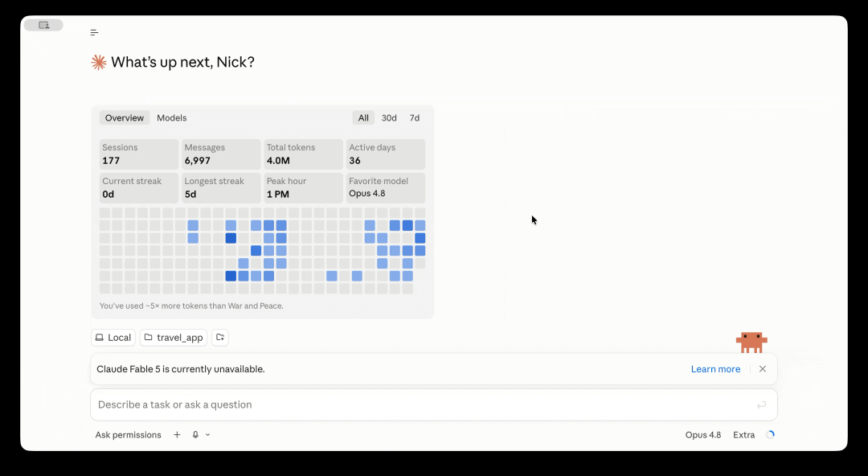Open the sidebar menu icon
The width and height of the screenshot is (868, 476).
pos(94,33)
